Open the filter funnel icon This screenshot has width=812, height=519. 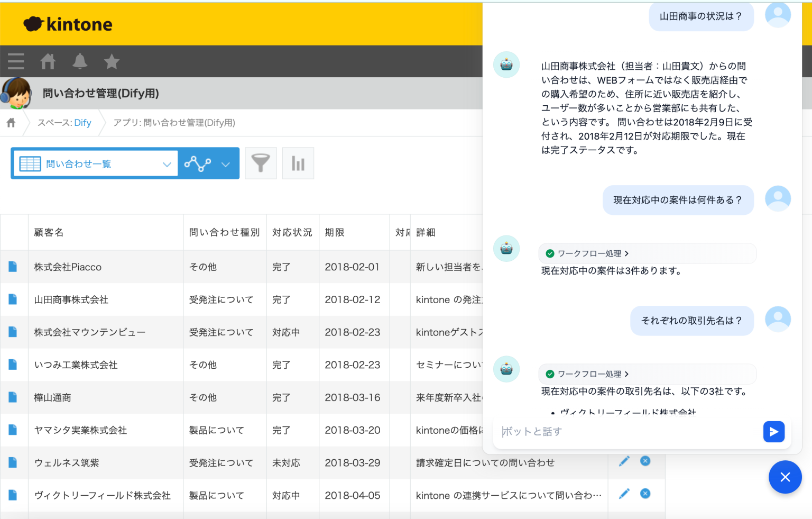tap(261, 163)
